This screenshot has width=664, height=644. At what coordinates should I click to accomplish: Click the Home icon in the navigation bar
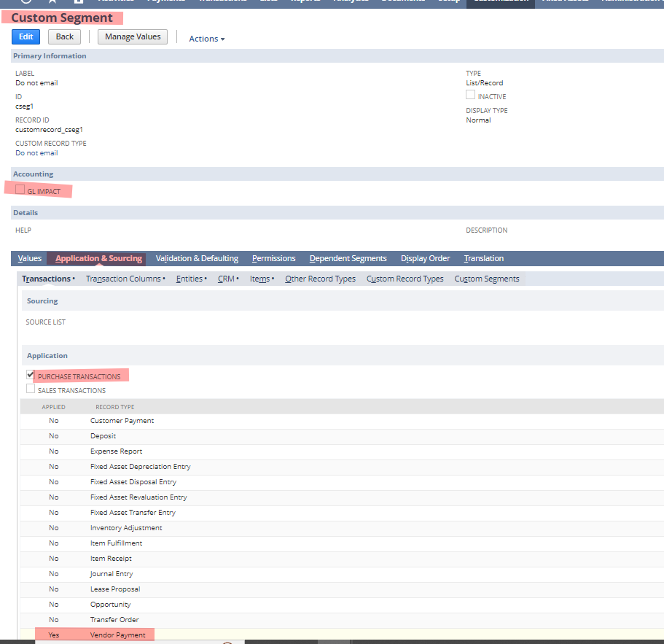26,3
